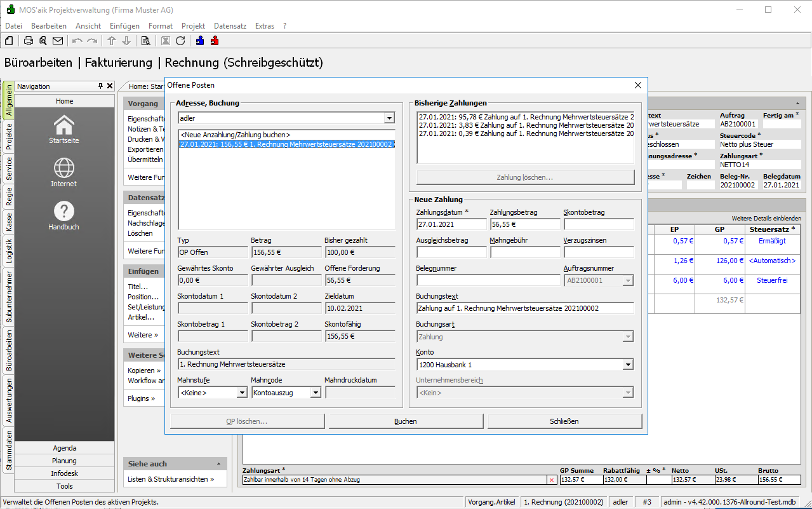Expand the Mahncode Kontoauszug dropdown
Viewport: 812px width, 509px height.
click(316, 393)
